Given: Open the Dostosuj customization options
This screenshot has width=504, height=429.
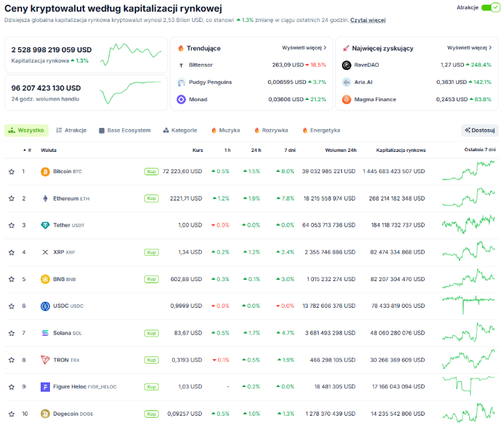Looking at the screenshot, I should coord(479,131).
